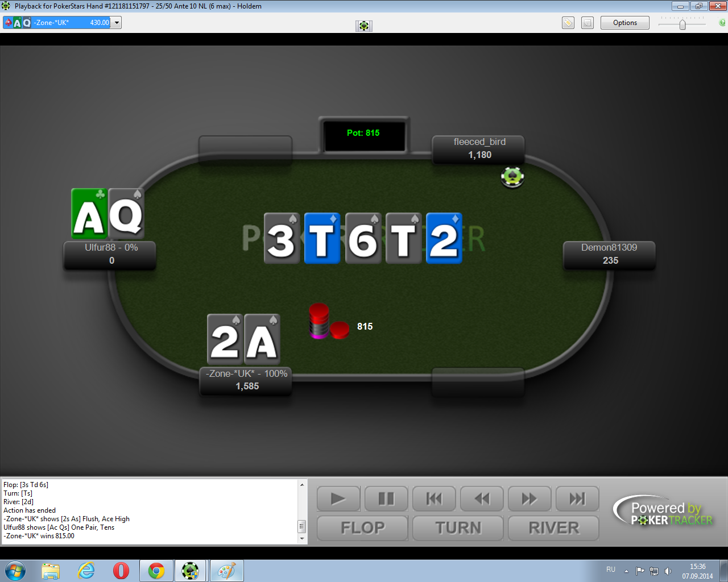Click the 3 of spades board card
Viewport: 728px width, 582px height.
pos(282,238)
